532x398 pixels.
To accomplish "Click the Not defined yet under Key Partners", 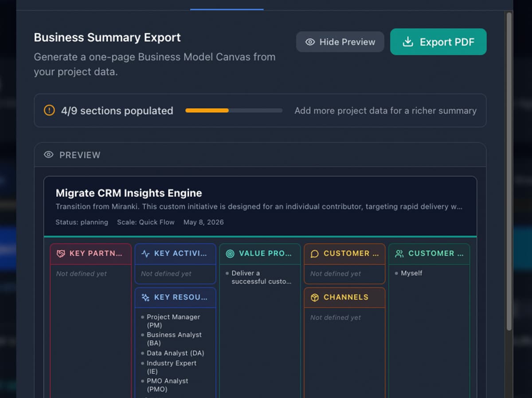I will coord(82,274).
